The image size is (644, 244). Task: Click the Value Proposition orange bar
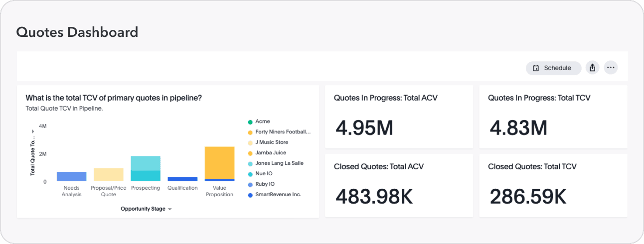[219, 162]
